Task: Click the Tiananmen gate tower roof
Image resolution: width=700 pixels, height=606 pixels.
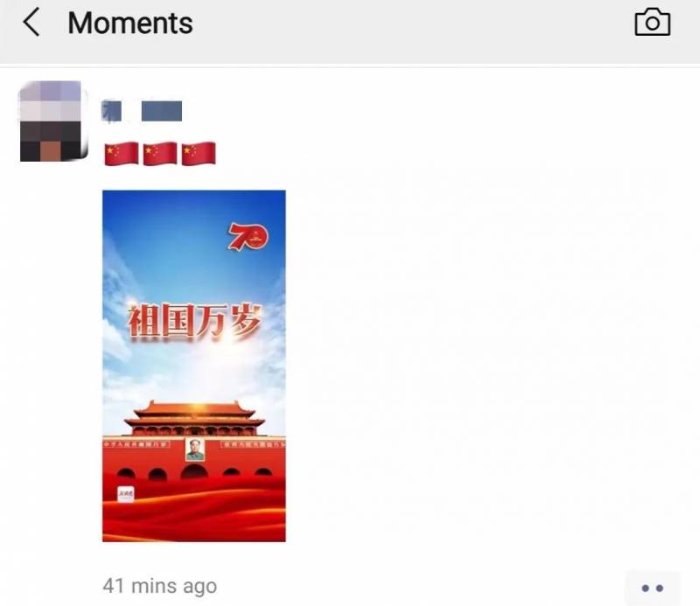Action: click(194, 414)
